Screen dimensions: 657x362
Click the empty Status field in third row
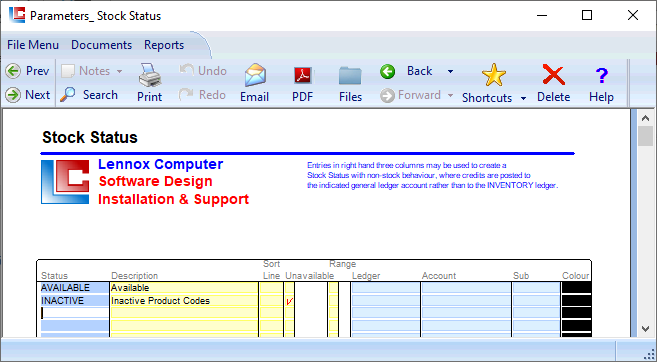[x=75, y=313]
